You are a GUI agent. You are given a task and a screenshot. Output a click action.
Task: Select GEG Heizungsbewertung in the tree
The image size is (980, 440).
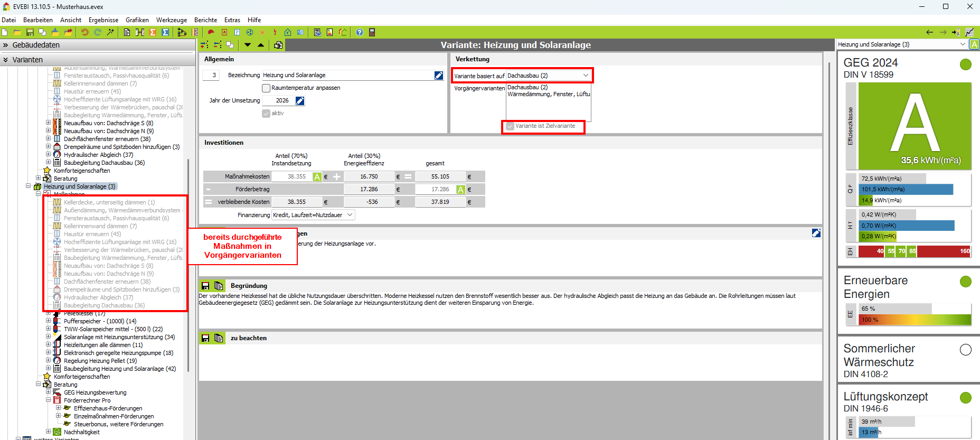tap(95, 392)
